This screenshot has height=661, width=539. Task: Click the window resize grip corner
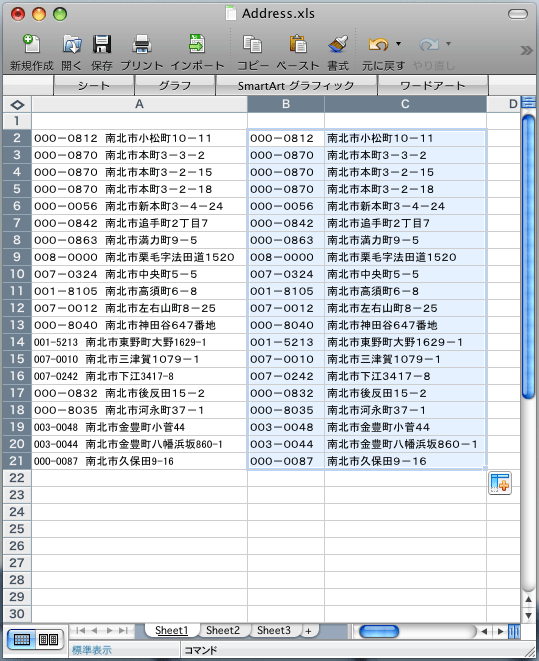pos(529,651)
